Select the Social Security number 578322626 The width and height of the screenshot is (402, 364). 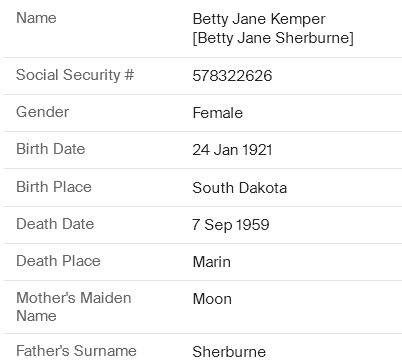pos(232,76)
